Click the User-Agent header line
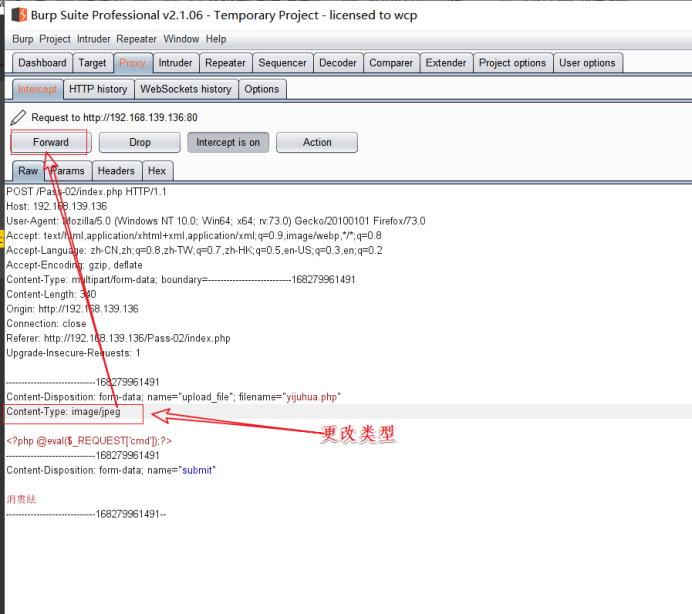This screenshot has width=692, height=614. coord(216,221)
